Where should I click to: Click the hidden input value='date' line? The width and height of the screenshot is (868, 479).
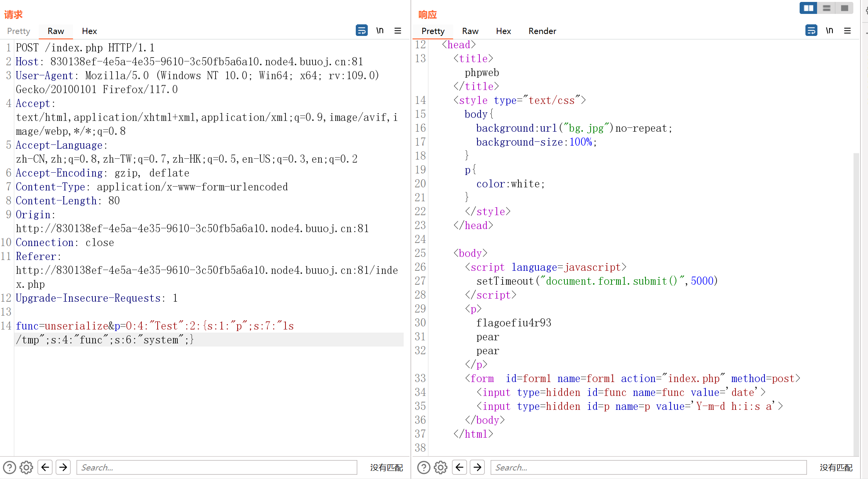[621, 392]
